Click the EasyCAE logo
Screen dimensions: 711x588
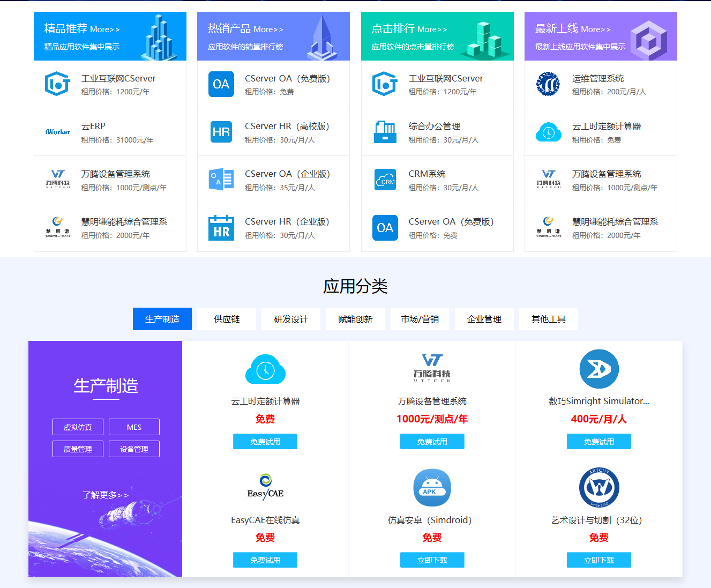point(265,487)
